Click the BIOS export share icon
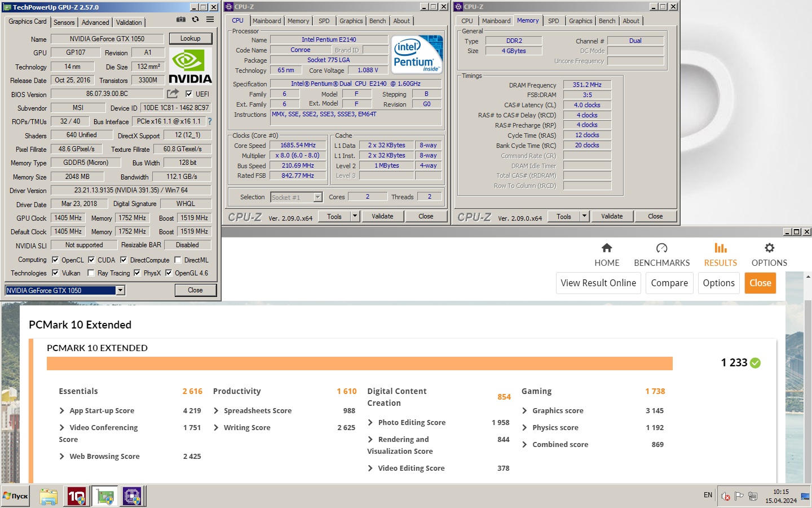Viewport: 812px width, 508px height. pyautogui.click(x=173, y=93)
